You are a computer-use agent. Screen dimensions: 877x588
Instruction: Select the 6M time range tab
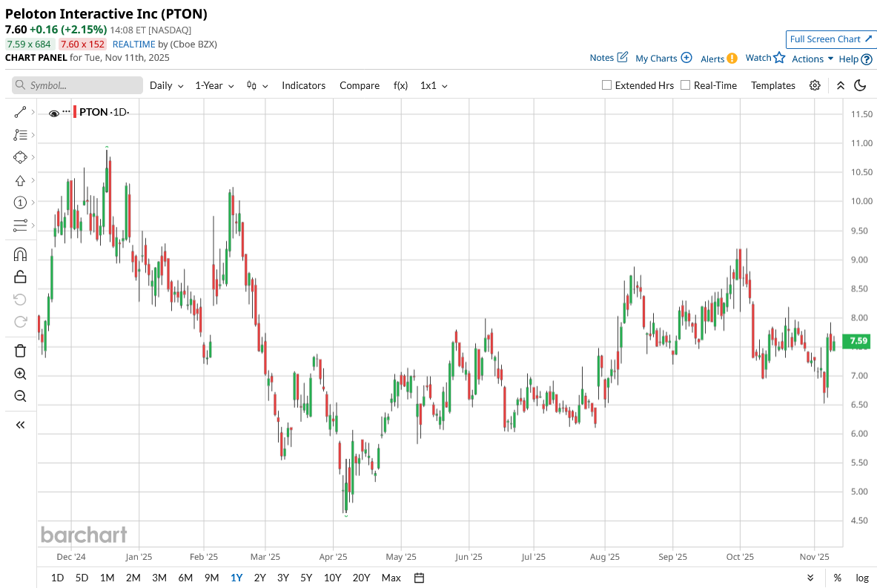point(185,578)
